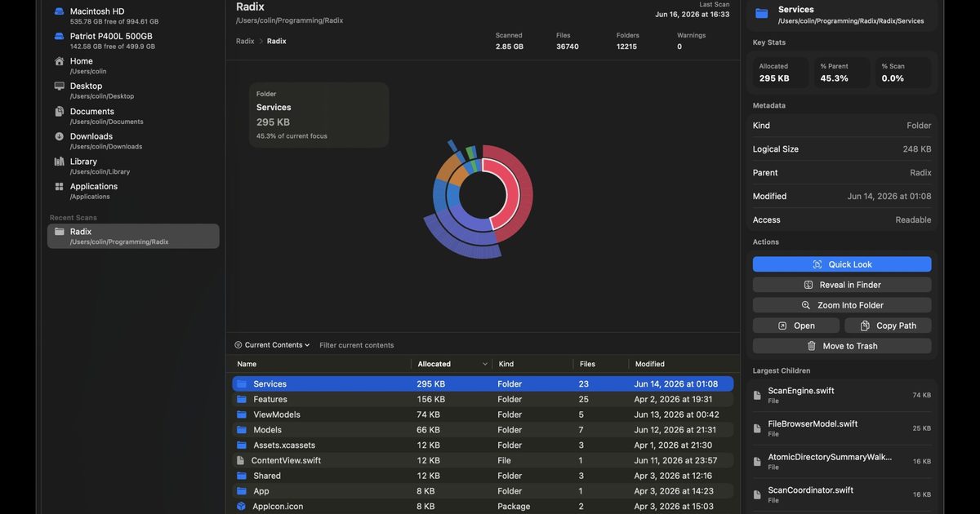Viewport: 980px width, 514px height.
Task: Select the ContentView.swift row
Action: pyautogui.click(x=483, y=460)
